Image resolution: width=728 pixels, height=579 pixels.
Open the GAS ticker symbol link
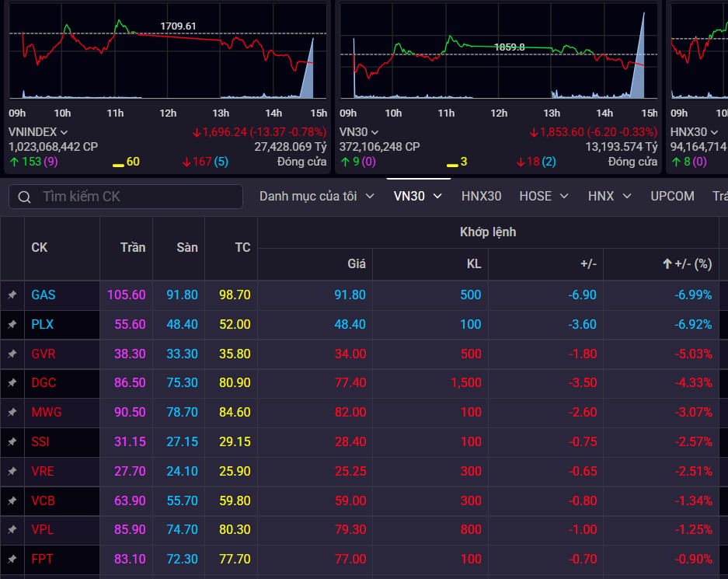tap(44, 295)
